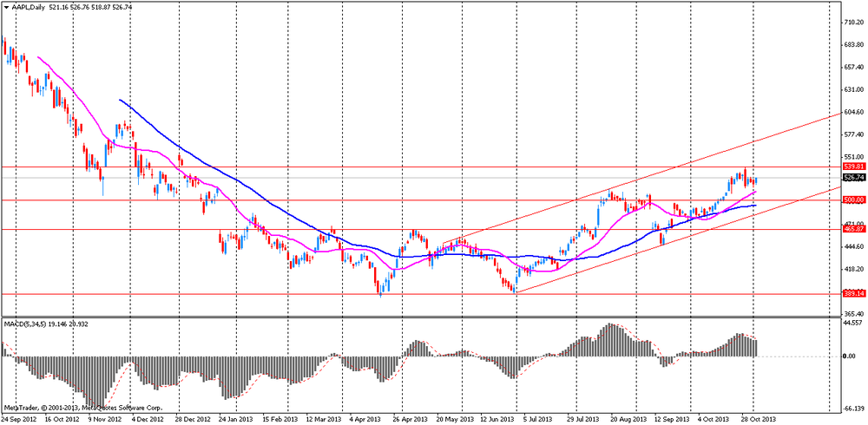Image resolution: width=868 pixels, height=425 pixels.
Task: Click the 28 Oct 2013 date label
Action: pyautogui.click(x=759, y=420)
